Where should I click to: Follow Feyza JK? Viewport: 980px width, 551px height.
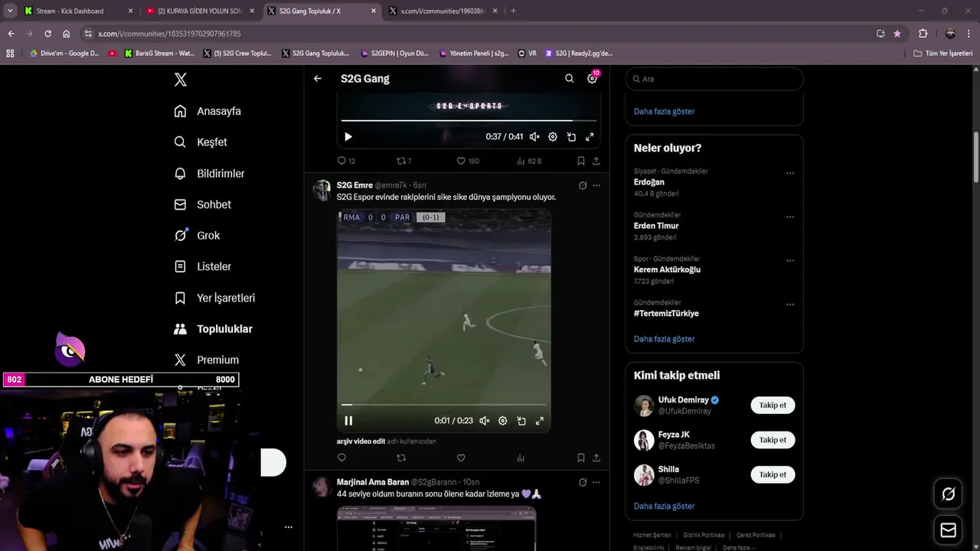773,440
